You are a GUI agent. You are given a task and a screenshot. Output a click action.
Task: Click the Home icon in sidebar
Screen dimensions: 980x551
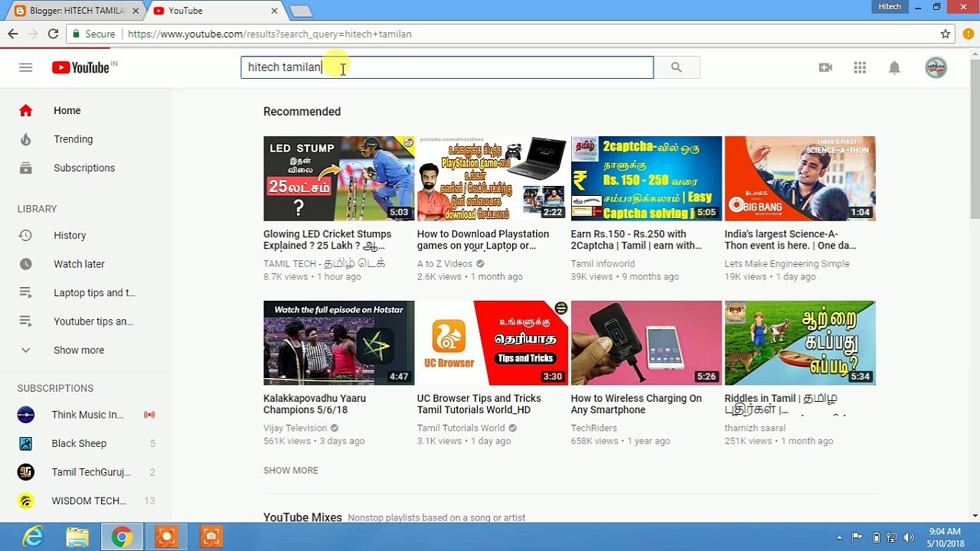pos(25,110)
